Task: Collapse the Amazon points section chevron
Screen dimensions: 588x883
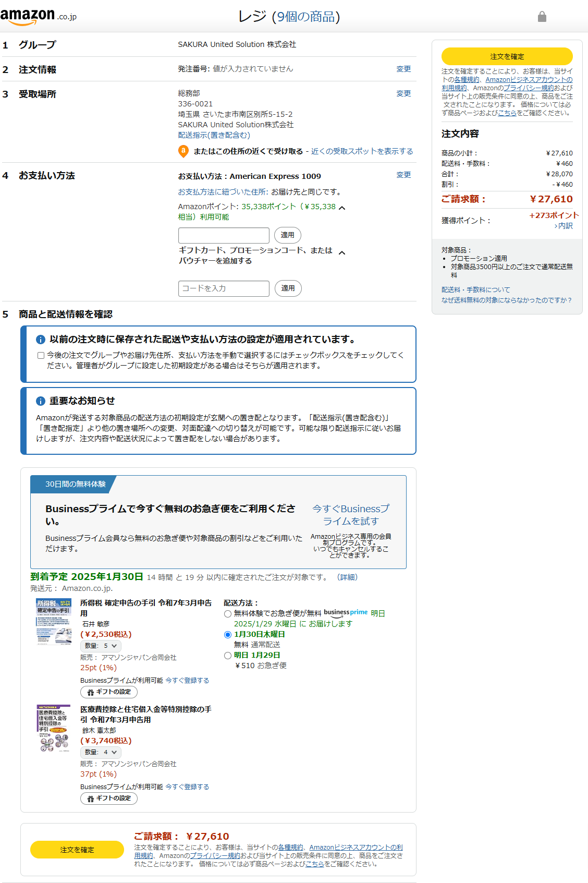Action: tap(342, 208)
